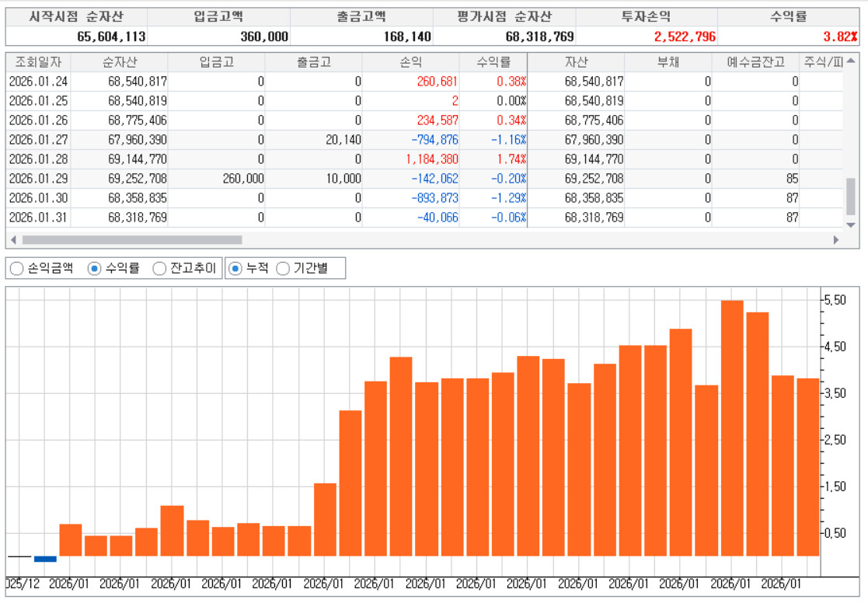Click the tallest orange bar in chart
868x603 pixels.
coord(732,427)
